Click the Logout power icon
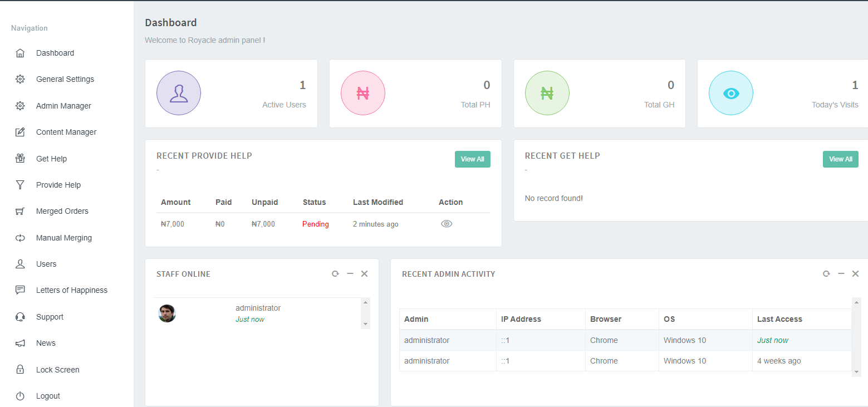This screenshot has height=407, width=868. 20,396
